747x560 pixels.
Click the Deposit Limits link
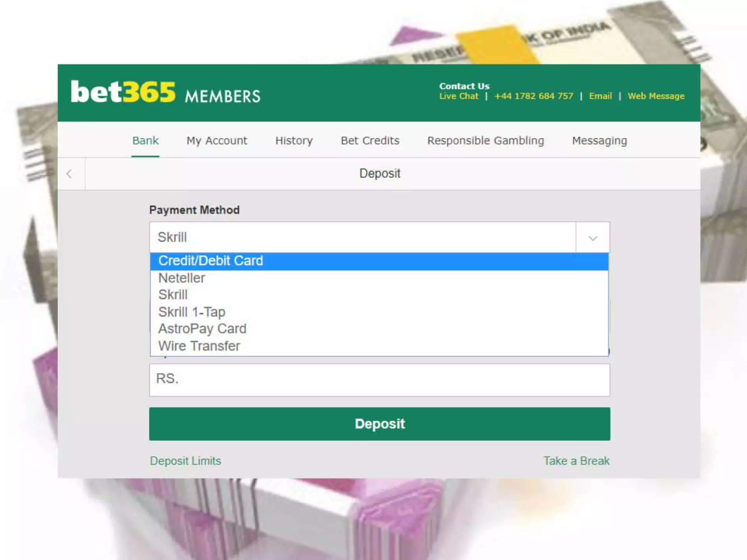point(185,460)
